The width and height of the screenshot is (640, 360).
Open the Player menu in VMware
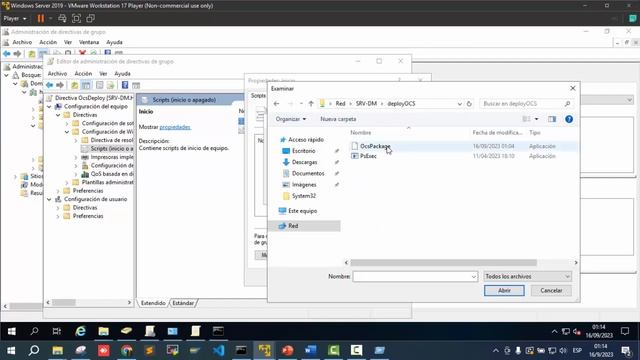click(x=15, y=18)
